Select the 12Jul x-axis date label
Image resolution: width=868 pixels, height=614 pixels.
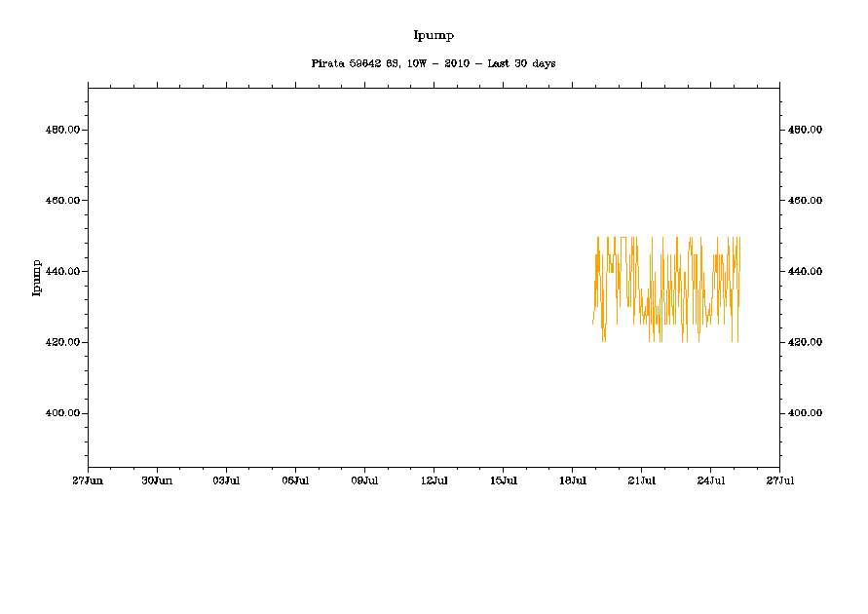[434, 480]
